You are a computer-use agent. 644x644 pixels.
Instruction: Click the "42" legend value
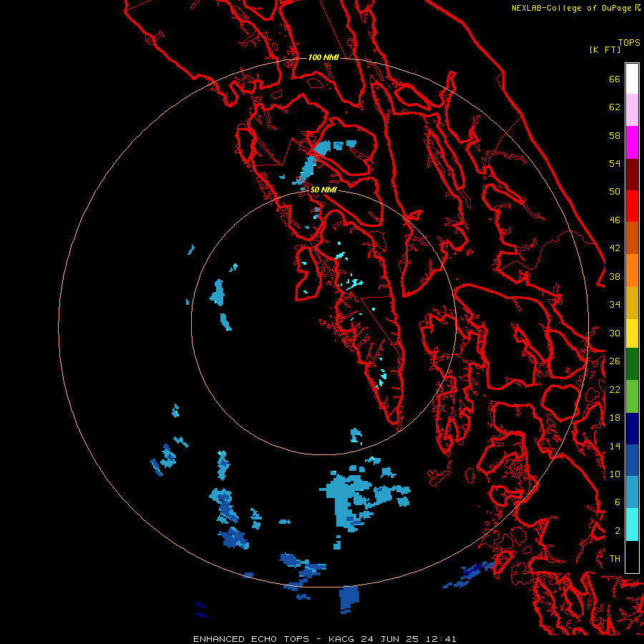click(x=615, y=248)
